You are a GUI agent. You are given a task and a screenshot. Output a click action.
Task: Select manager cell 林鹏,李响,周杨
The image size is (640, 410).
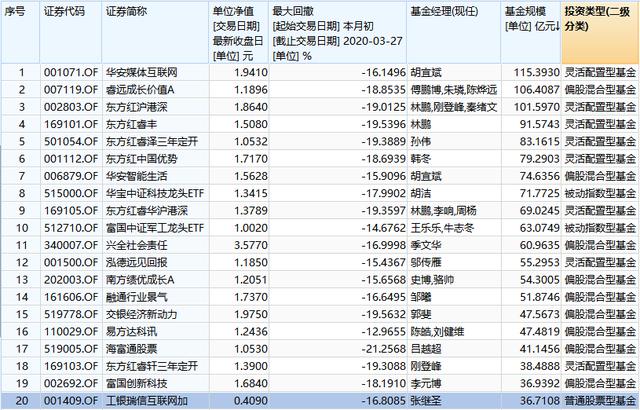tap(443, 211)
